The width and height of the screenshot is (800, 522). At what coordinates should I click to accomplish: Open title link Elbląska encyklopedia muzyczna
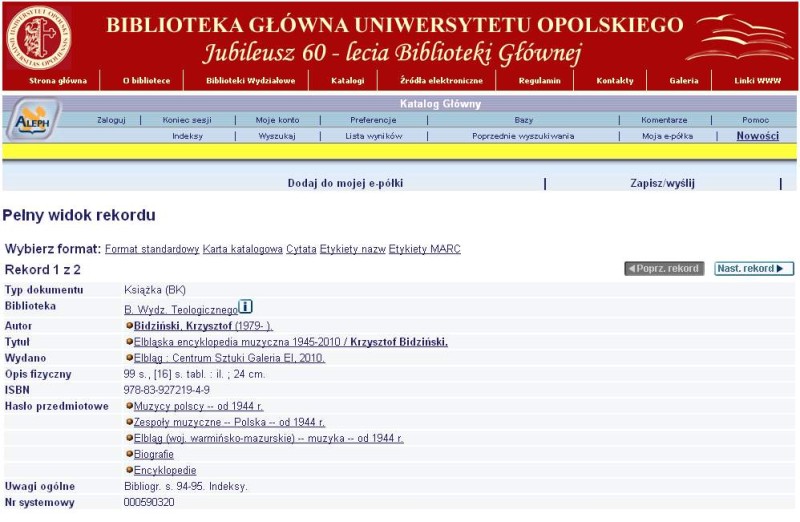[291, 342]
